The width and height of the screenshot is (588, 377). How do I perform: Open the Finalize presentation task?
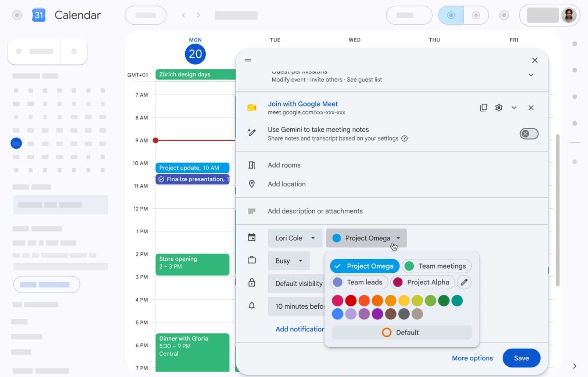pos(192,179)
